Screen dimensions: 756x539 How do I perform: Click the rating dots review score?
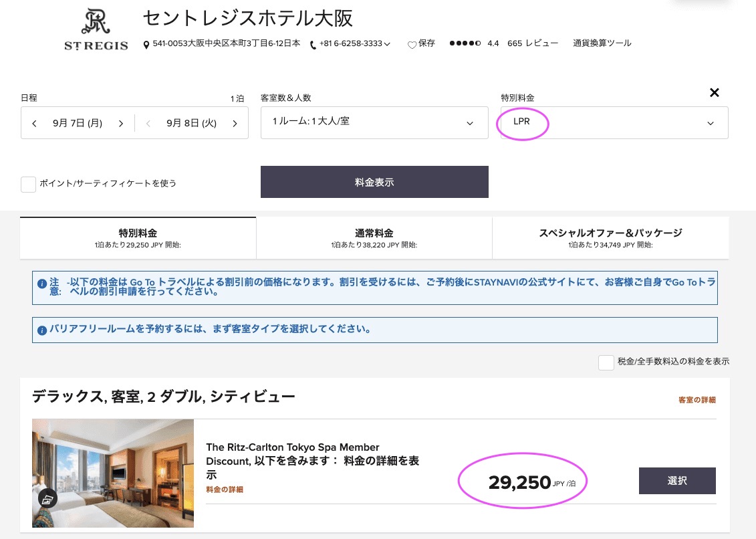pyautogui.click(x=465, y=43)
